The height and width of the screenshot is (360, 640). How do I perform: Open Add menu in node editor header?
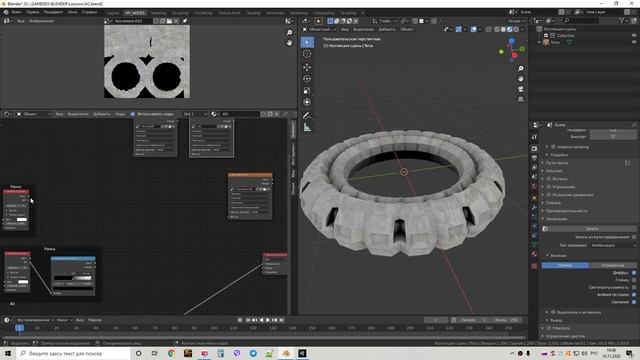click(x=102, y=114)
